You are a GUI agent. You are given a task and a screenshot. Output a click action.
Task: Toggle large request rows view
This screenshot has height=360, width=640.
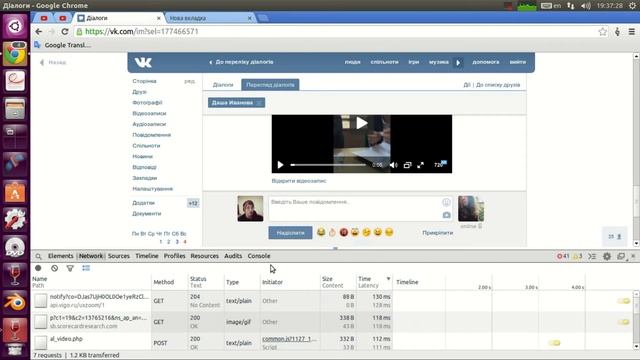click(x=86, y=268)
